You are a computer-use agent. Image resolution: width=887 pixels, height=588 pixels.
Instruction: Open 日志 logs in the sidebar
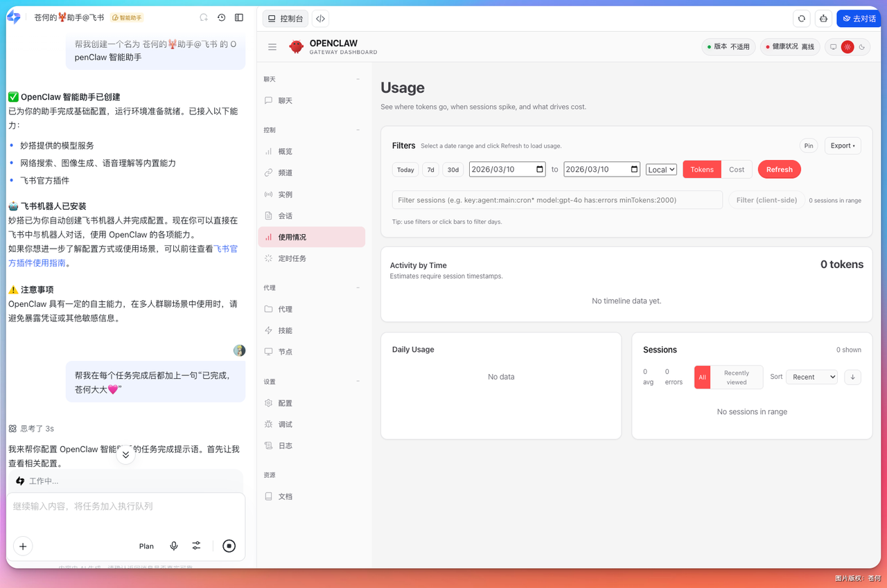click(x=312, y=446)
